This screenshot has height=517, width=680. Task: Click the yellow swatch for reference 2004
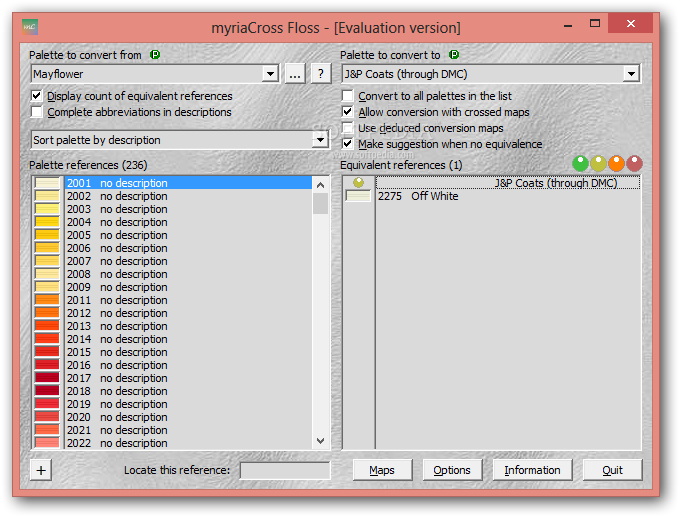click(47, 222)
